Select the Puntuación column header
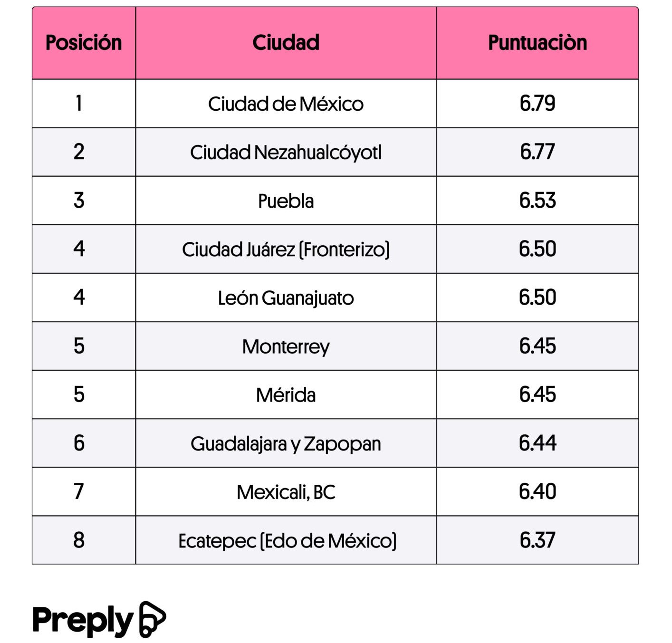672x643 pixels. tap(538, 43)
